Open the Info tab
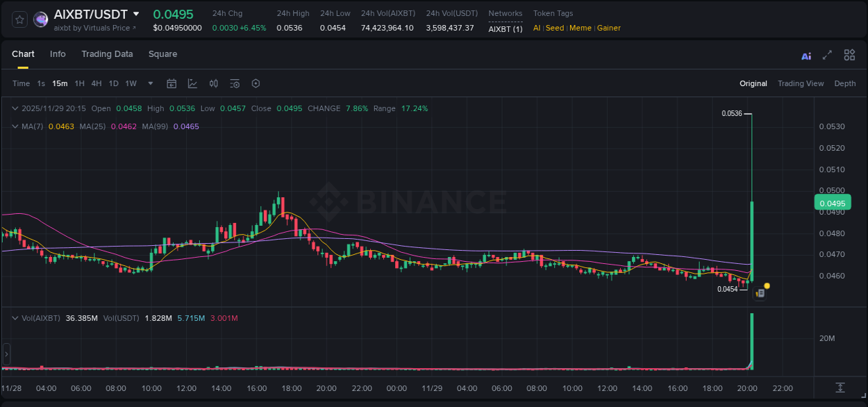The height and width of the screenshot is (407, 868). (58, 54)
